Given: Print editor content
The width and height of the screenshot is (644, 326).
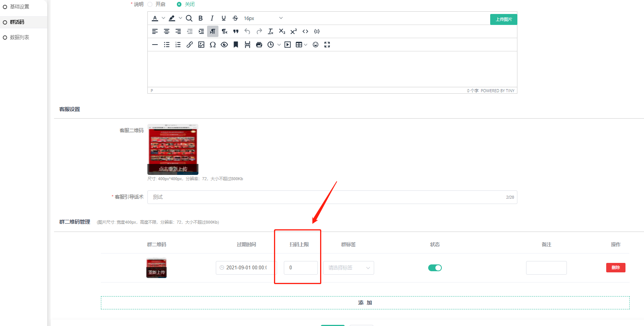Looking at the screenshot, I should (259, 45).
